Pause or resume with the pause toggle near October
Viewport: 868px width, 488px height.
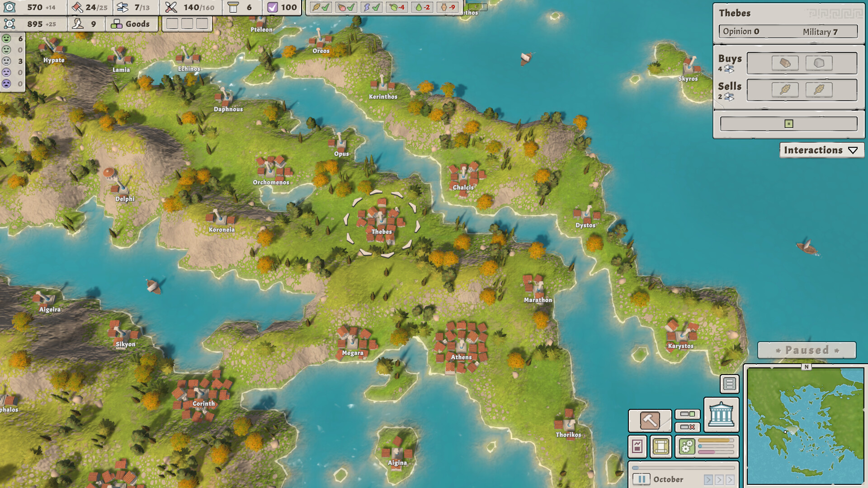coord(642,479)
